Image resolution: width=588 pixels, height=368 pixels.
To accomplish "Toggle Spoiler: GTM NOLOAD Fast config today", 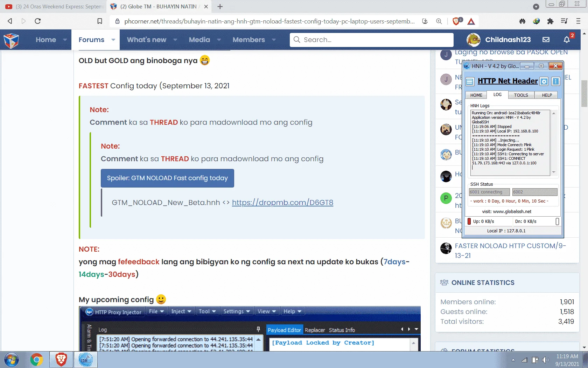I will 167,178.
